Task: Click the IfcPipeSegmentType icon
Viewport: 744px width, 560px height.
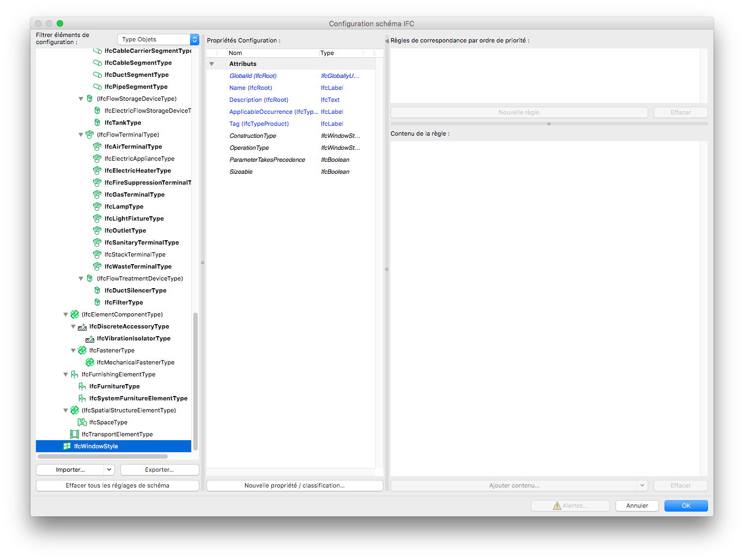Action: (97, 87)
